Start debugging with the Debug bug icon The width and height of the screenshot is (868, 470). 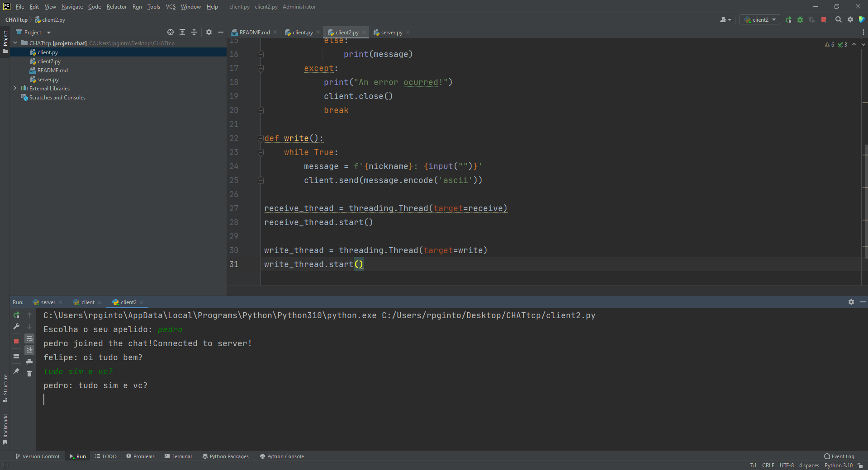click(x=800, y=19)
